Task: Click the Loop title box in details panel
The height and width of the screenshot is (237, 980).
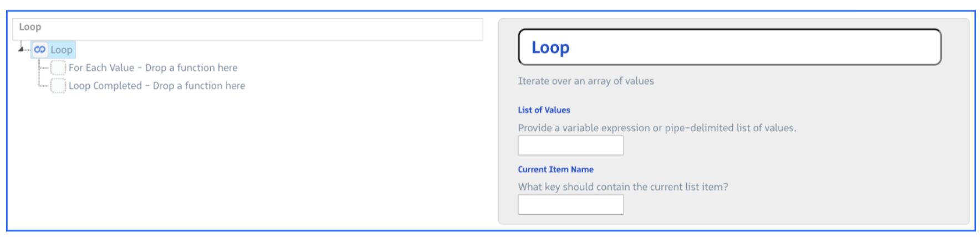Action: point(729,47)
